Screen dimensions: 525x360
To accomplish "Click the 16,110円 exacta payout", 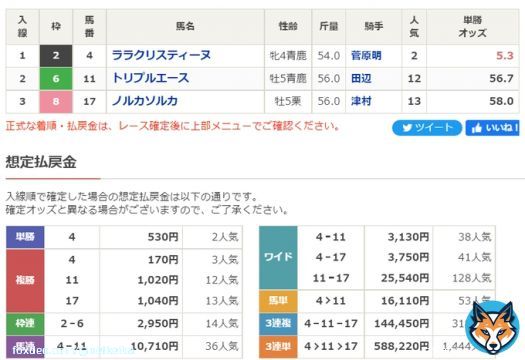I will point(405,301).
